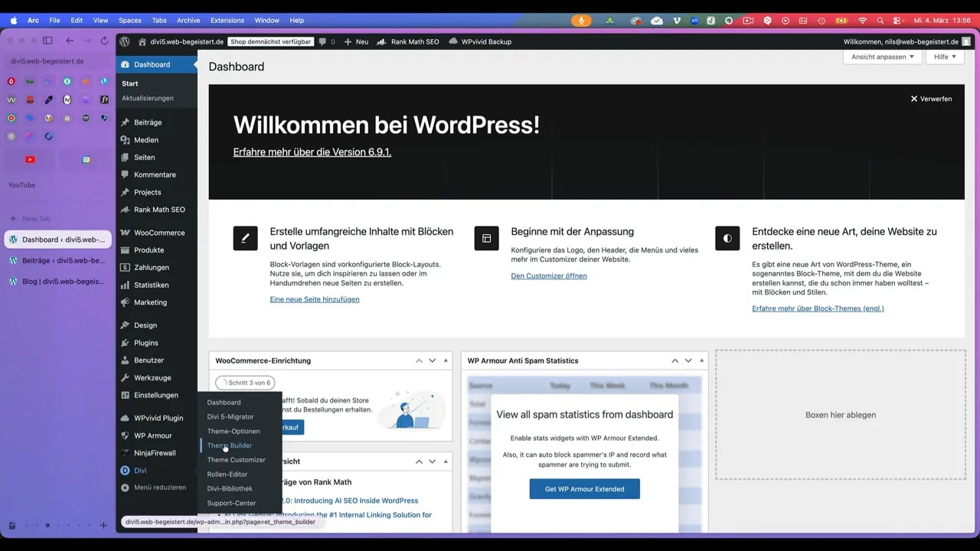This screenshot has height=551, width=980.
Task: Open the Customizer via Den Customizer öffnen
Action: pos(548,275)
